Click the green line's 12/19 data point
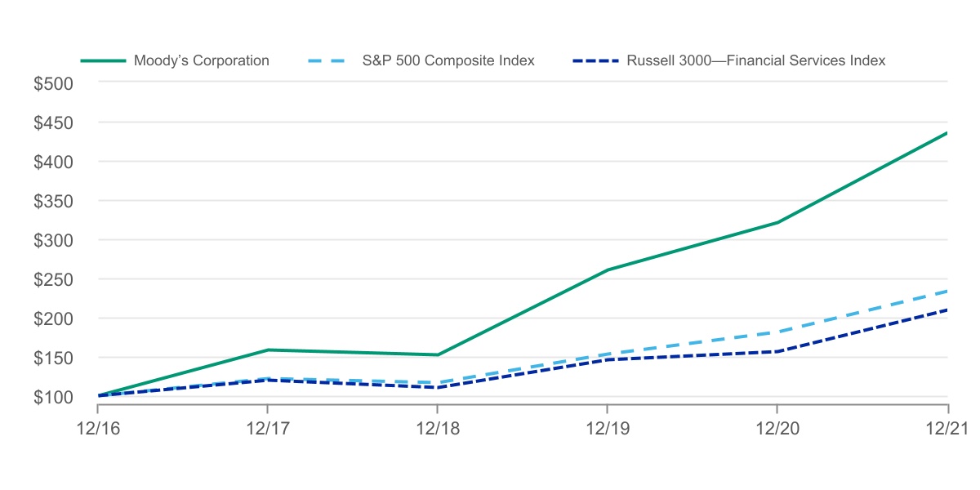 point(608,269)
